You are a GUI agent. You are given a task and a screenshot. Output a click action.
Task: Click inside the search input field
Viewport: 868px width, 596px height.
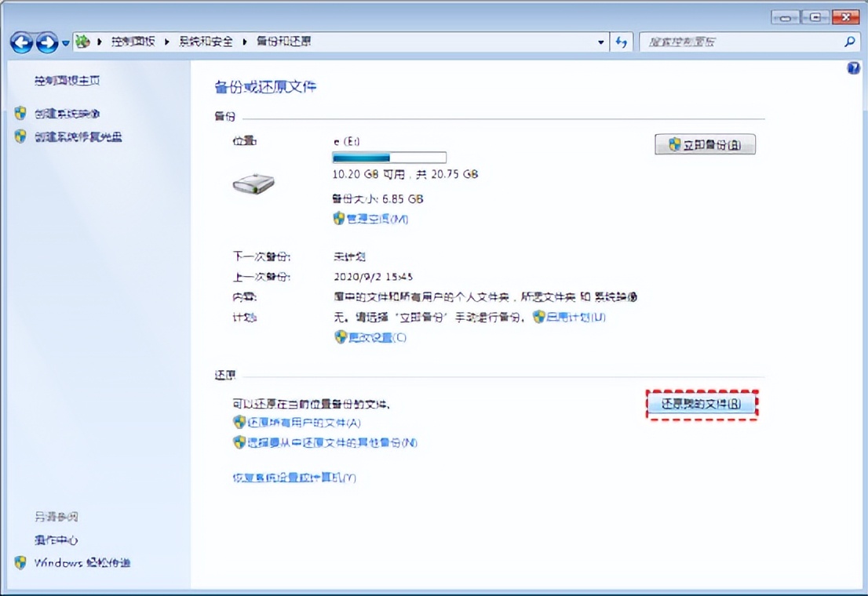tap(746, 42)
